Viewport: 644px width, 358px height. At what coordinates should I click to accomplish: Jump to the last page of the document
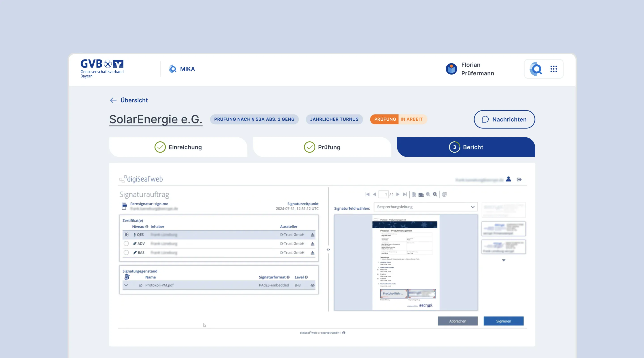coord(405,194)
